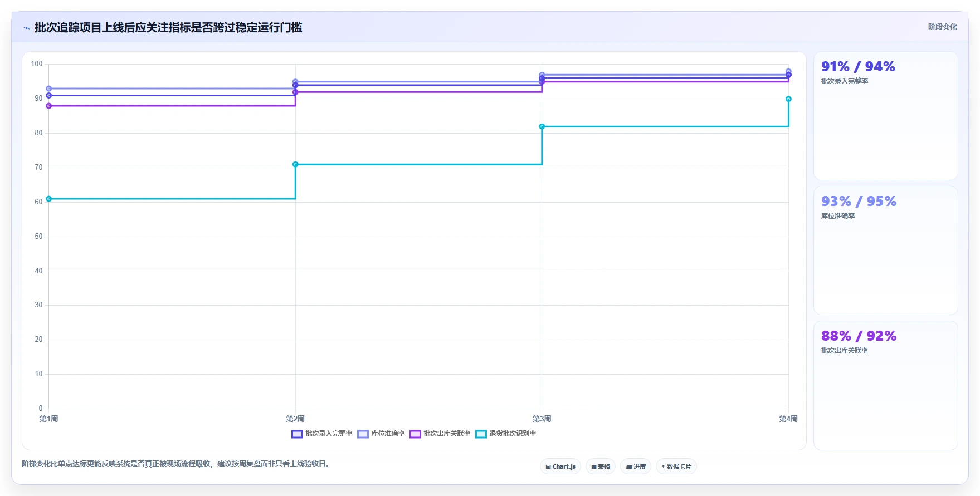Viewport: 980px width, 496px height.
Task: Toggle the 批次录入完整率 legend series
Action: (322, 434)
